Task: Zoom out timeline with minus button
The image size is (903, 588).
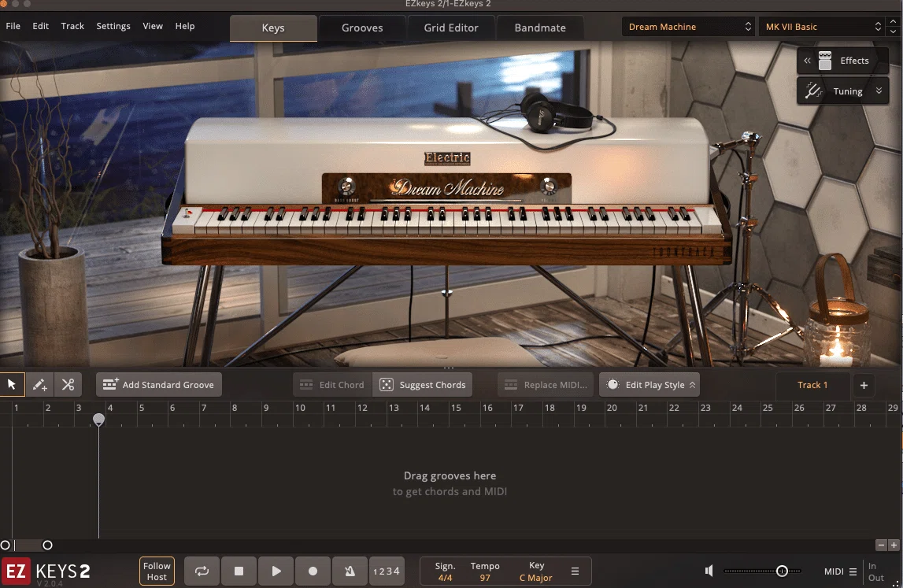Action: 881,545
